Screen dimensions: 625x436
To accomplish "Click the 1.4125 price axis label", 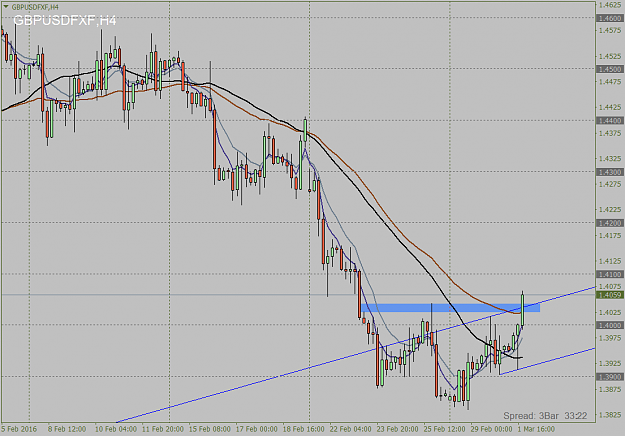I will [x=610, y=261].
